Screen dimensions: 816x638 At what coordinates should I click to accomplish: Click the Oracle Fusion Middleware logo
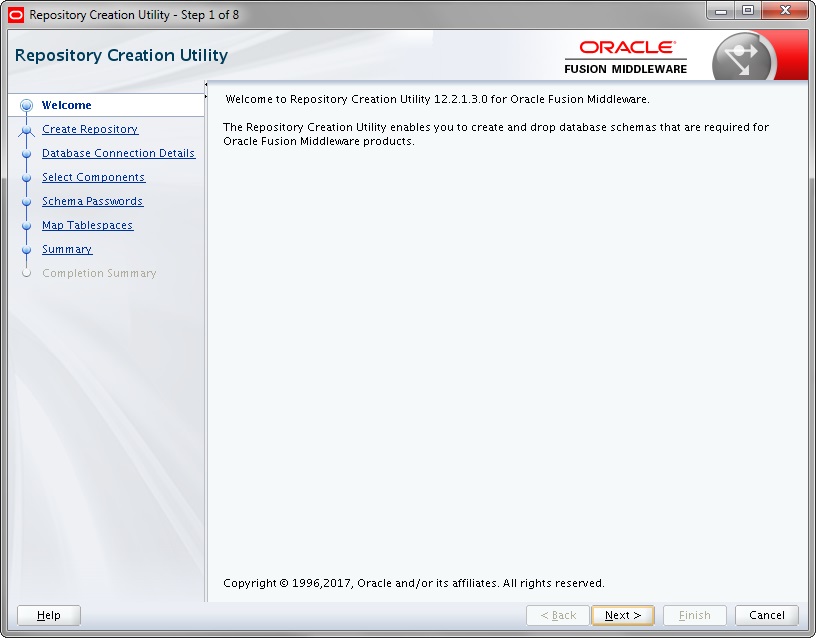point(626,58)
